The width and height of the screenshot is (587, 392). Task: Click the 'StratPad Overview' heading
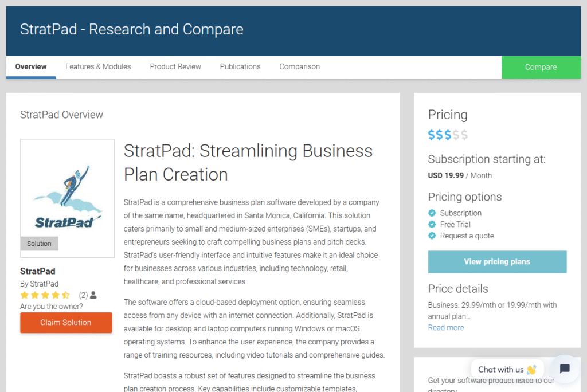coord(61,115)
